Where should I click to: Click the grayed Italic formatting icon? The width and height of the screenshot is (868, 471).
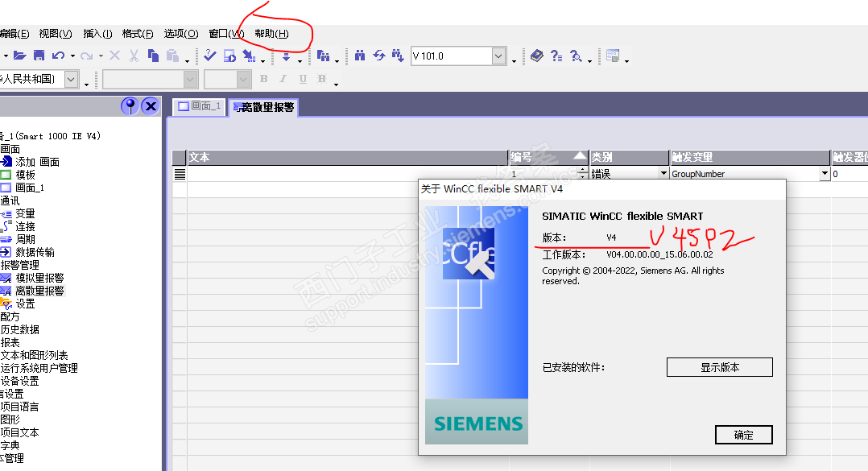click(x=283, y=79)
